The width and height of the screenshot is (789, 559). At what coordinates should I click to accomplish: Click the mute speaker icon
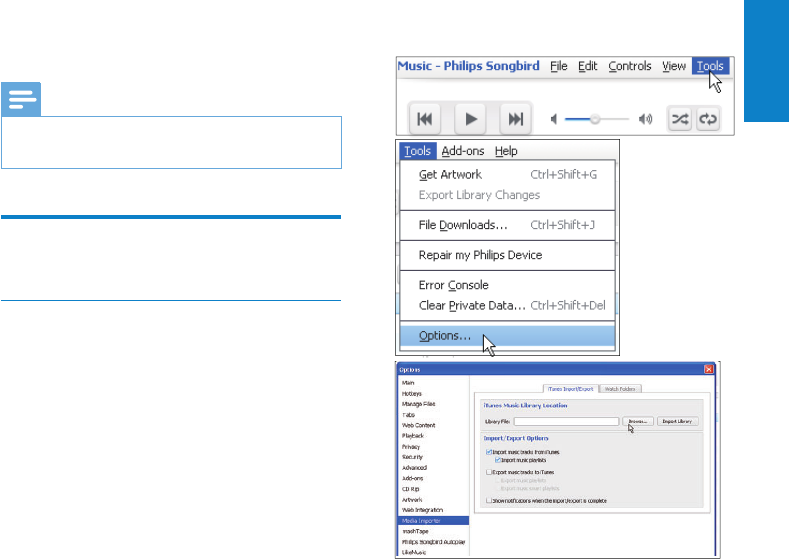(x=554, y=119)
